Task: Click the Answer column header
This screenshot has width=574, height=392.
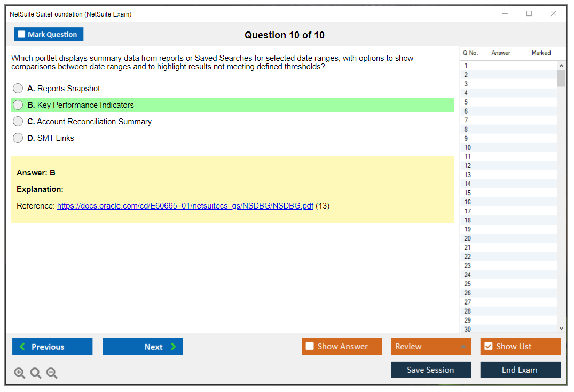Action: pos(501,53)
